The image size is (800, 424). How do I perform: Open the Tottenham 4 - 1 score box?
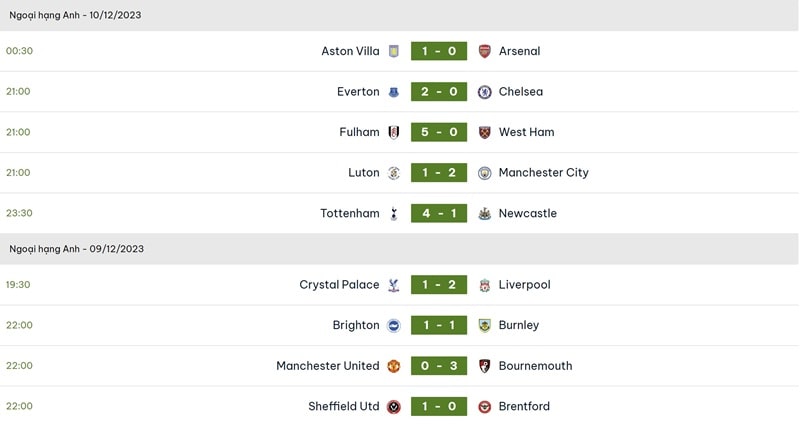pyautogui.click(x=439, y=213)
